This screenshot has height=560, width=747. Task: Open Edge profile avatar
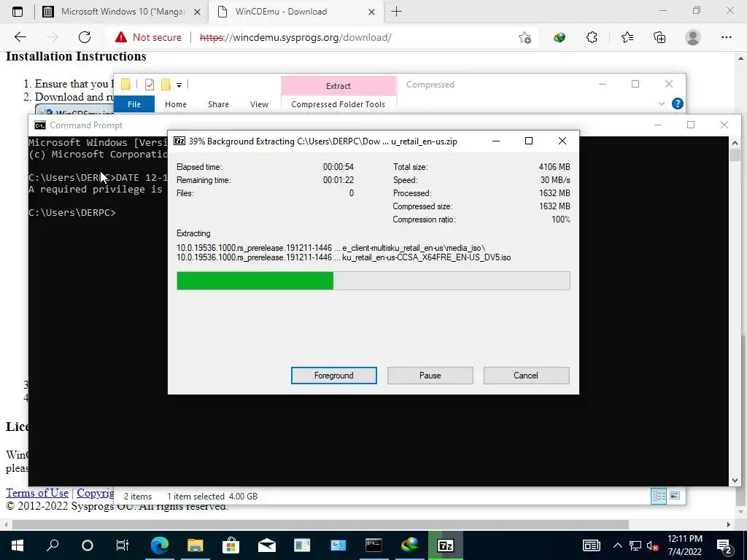click(693, 37)
